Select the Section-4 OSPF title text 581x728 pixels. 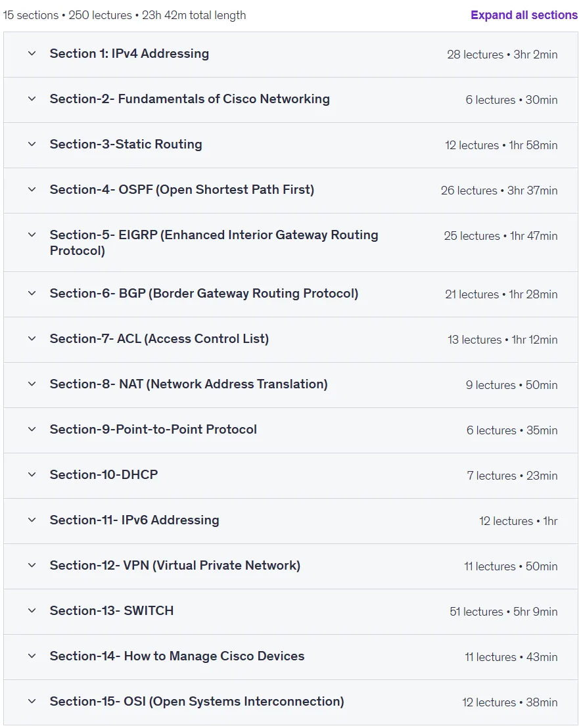(x=182, y=190)
